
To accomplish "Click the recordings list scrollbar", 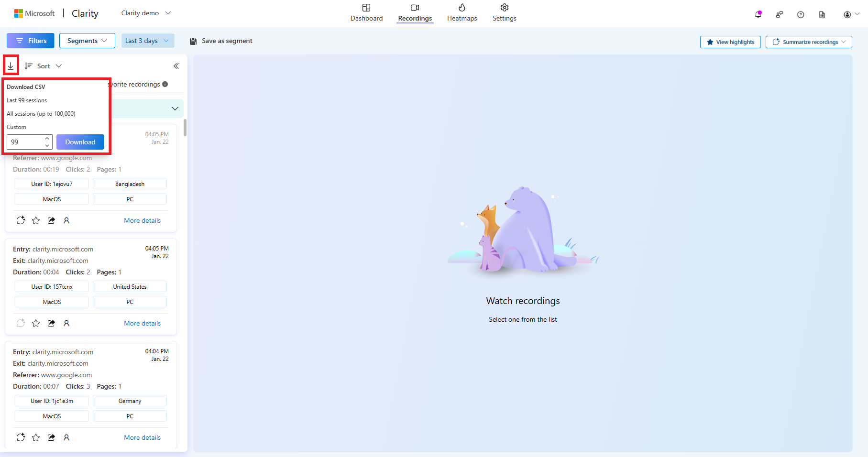I will (185, 128).
